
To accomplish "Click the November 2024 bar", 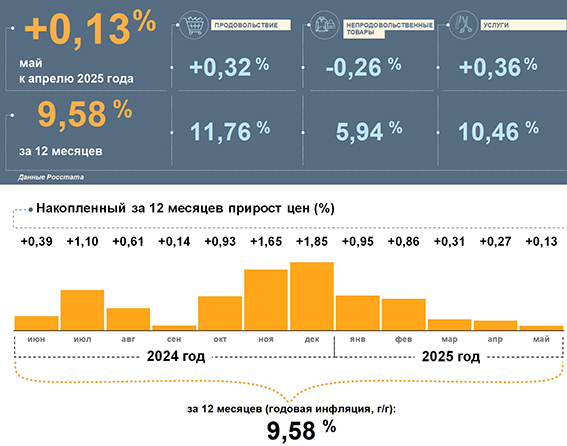I will [x=266, y=300].
